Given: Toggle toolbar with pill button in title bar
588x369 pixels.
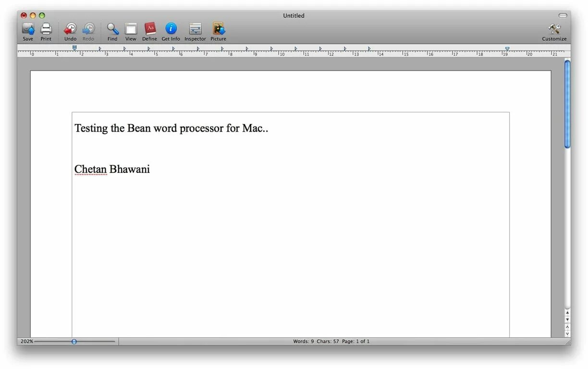Looking at the screenshot, I should tap(563, 15).
